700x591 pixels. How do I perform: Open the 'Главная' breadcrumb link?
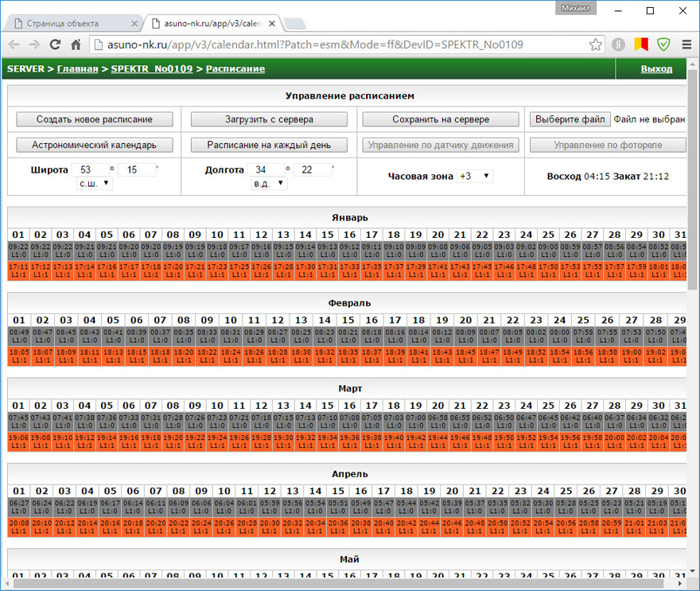click(78, 68)
